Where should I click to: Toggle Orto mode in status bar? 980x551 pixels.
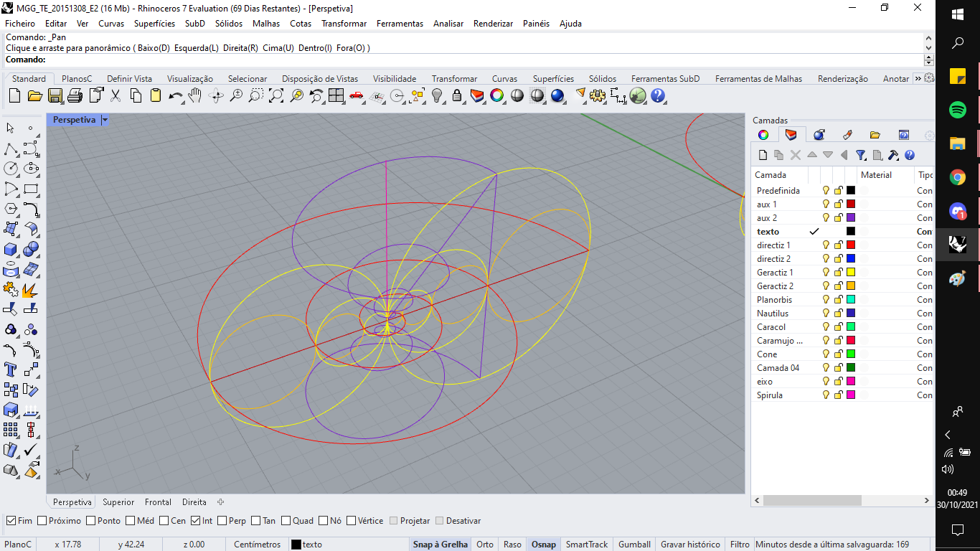click(485, 545)
